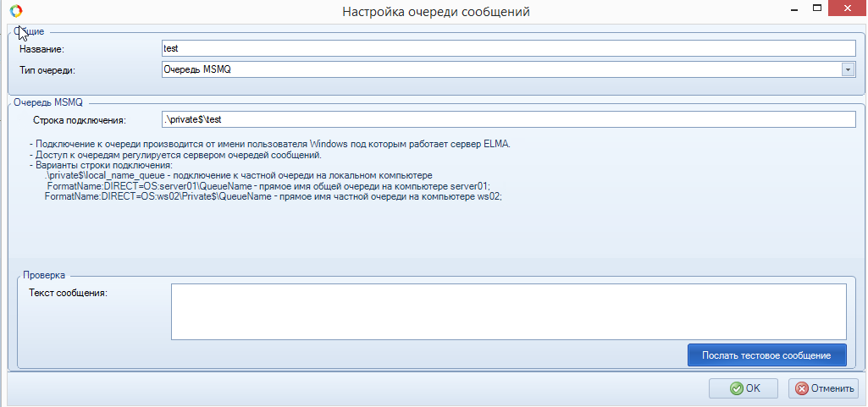
Task: Click the "Название:" label
Action: pos(41,49)
